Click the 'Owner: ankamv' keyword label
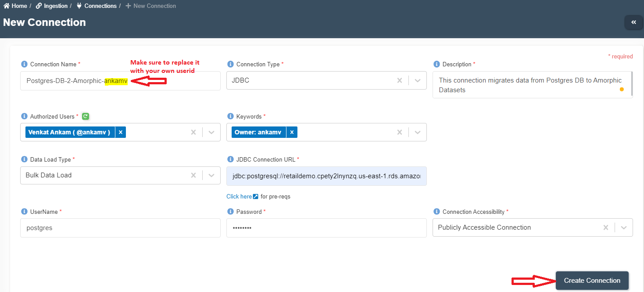The image size is (644, 292). click(258, 132)
